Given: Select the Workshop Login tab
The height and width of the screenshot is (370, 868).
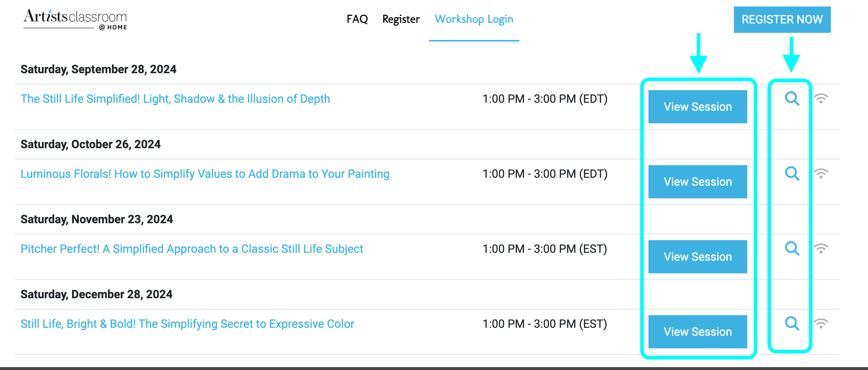Looking at the screenshot, I should pyautogui.click(x=474, y=19).
